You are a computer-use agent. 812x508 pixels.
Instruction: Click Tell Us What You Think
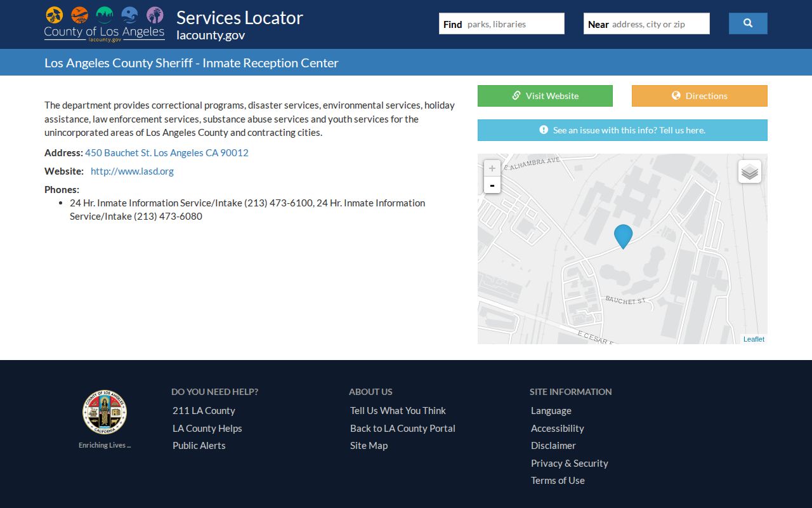(x=398, y=411)
